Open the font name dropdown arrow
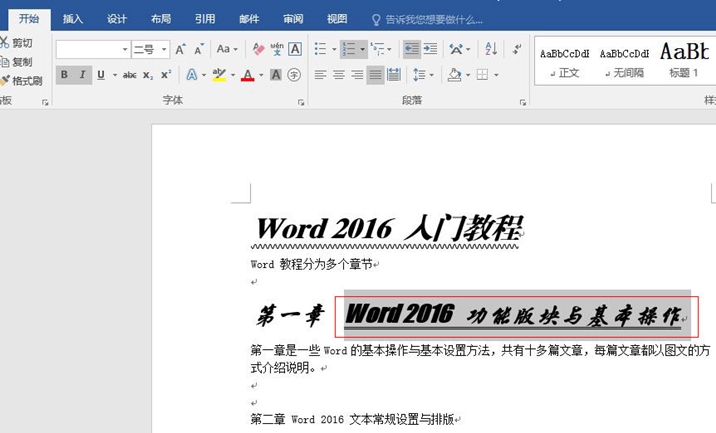The height and width of the screenshot is (433, 716). [x=125, y=49]
